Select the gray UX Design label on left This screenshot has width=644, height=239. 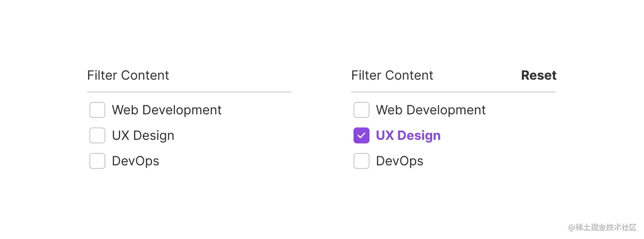[x=143, y=136]
